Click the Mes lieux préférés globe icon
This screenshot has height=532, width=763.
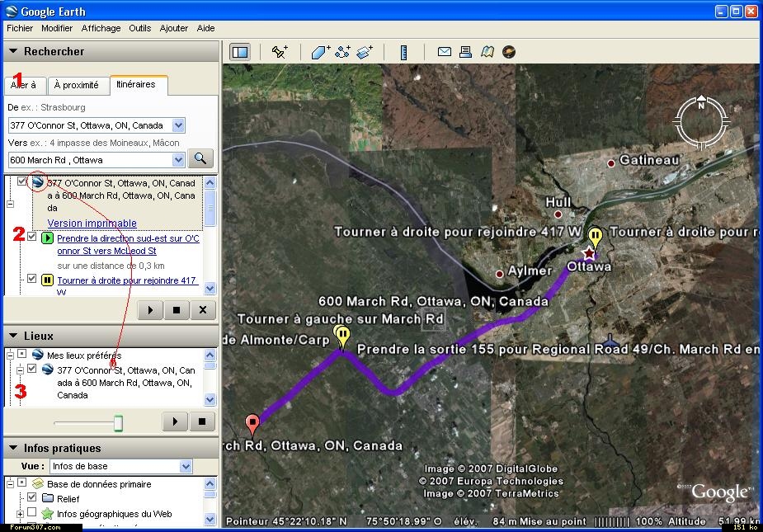click(38, 355)
